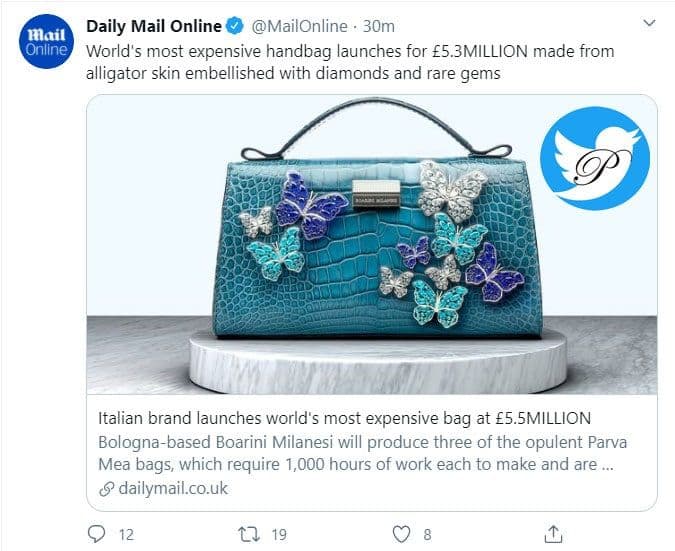Click the Twitter bird logo overlay

[595, 160]
